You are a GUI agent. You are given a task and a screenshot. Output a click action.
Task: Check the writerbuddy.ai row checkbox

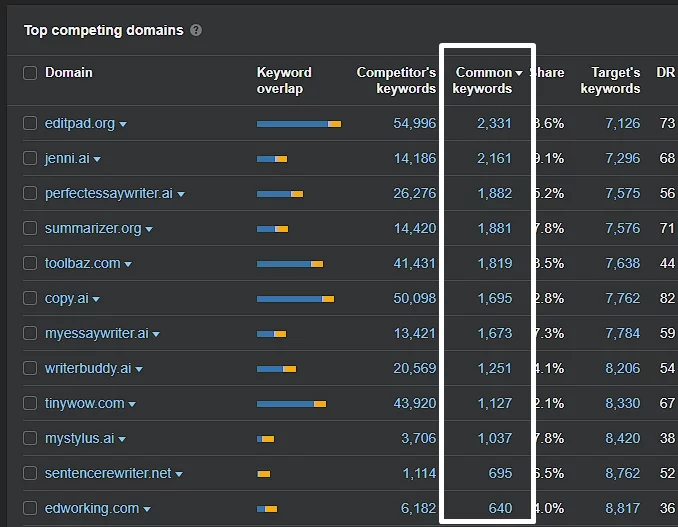tap(30, 368)
